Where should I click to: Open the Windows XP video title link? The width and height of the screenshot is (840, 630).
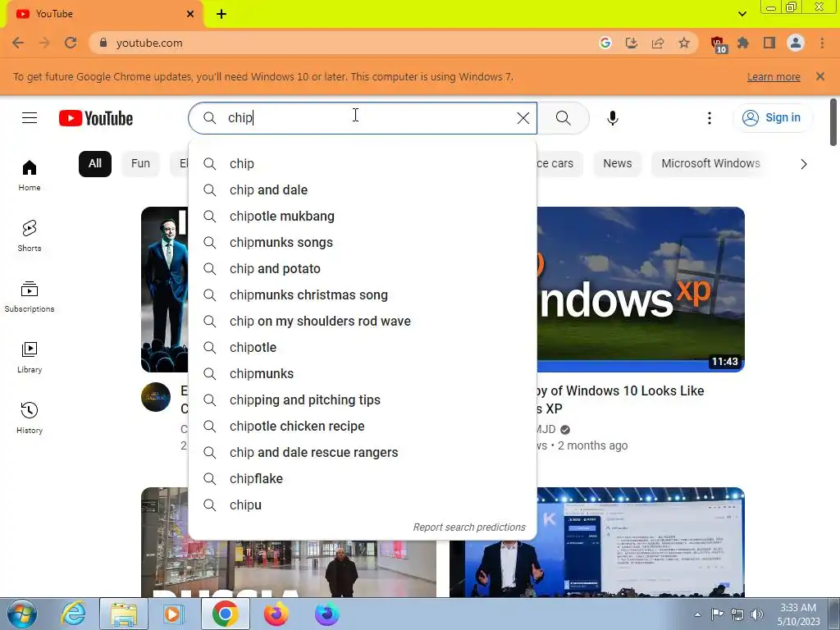tap(620, 399)
